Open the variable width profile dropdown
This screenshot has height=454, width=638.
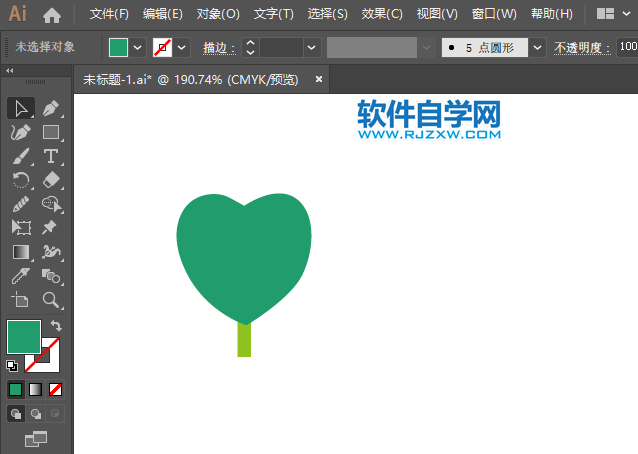coord(426,48)
